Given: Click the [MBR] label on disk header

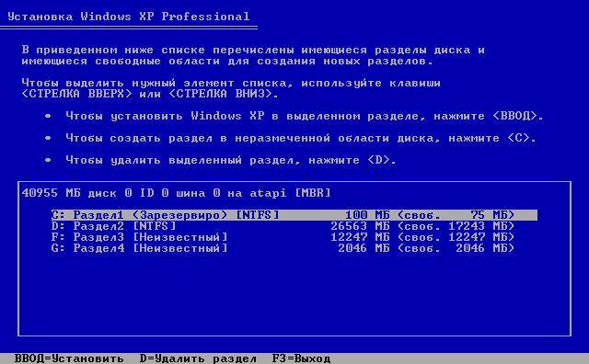Looking at the screenshot, I should pyautogui.click(x=312, y=193).
